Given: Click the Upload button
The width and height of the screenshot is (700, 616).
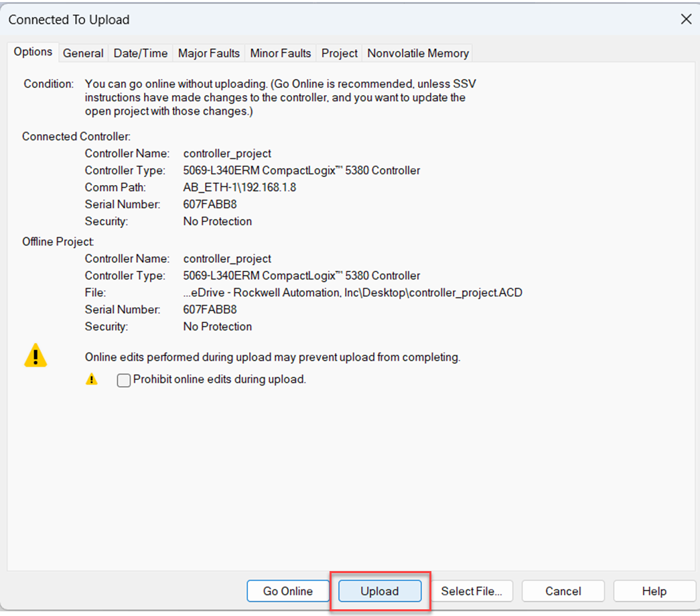Looking at the screenshot, I should pyautogui.click(x=380, y=591).
